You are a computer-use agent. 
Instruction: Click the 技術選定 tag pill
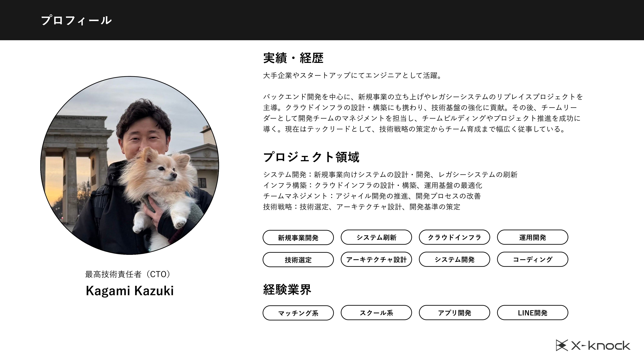tap(298, 260)
